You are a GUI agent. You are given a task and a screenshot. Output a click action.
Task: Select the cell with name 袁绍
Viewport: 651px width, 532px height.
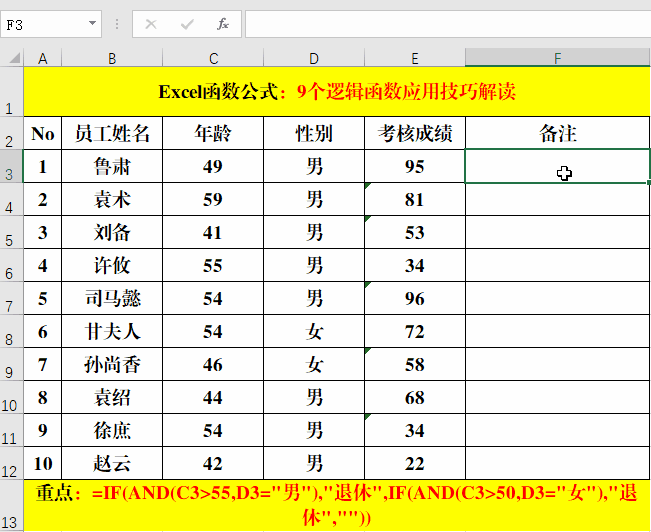point(112,397)
